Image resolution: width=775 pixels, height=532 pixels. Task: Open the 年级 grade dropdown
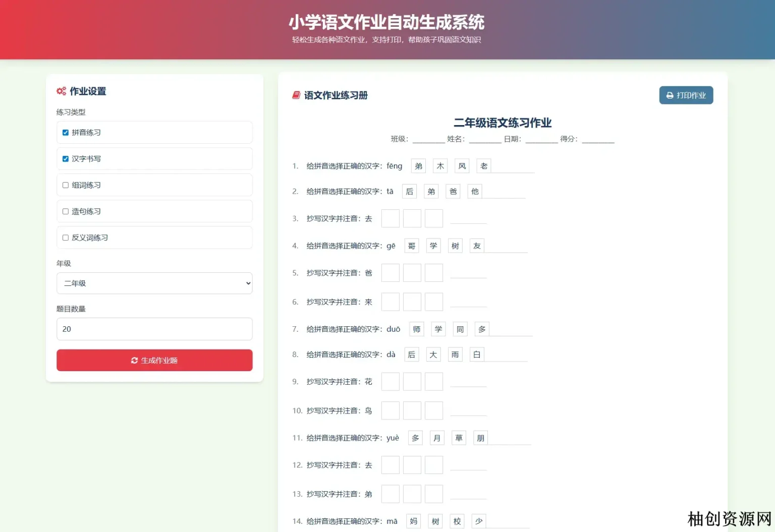pyautogui.click(x=154, y=283)
